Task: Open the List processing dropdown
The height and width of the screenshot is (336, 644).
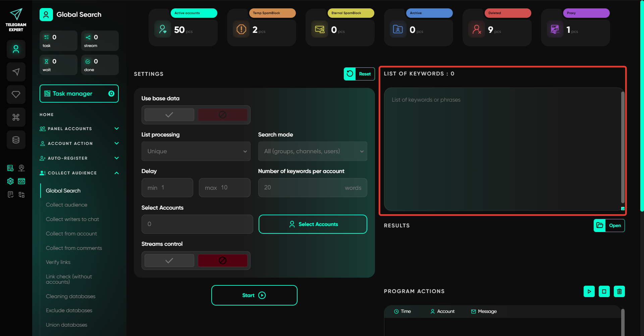Action: click(x=196, y=151)
